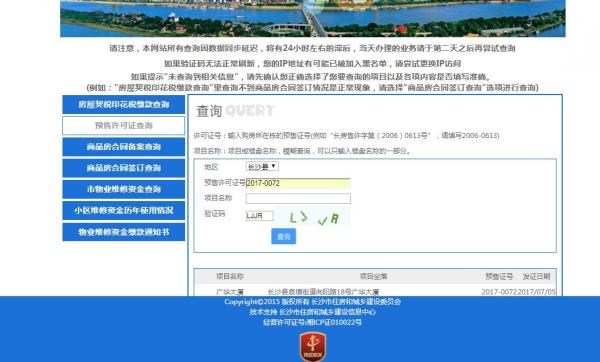600x362 pixels.
Task: Focus the 验证码 input field
Action: 259,216
